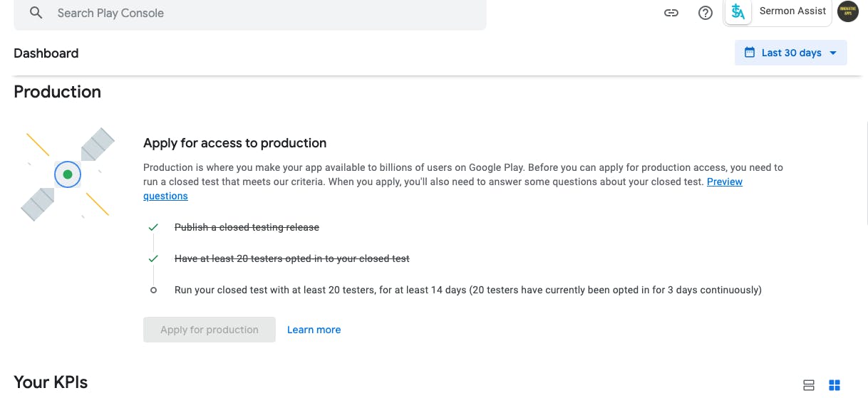Click the Dashboard page title
This screenshot has height=398, width=868.
(x=46, y=53)
